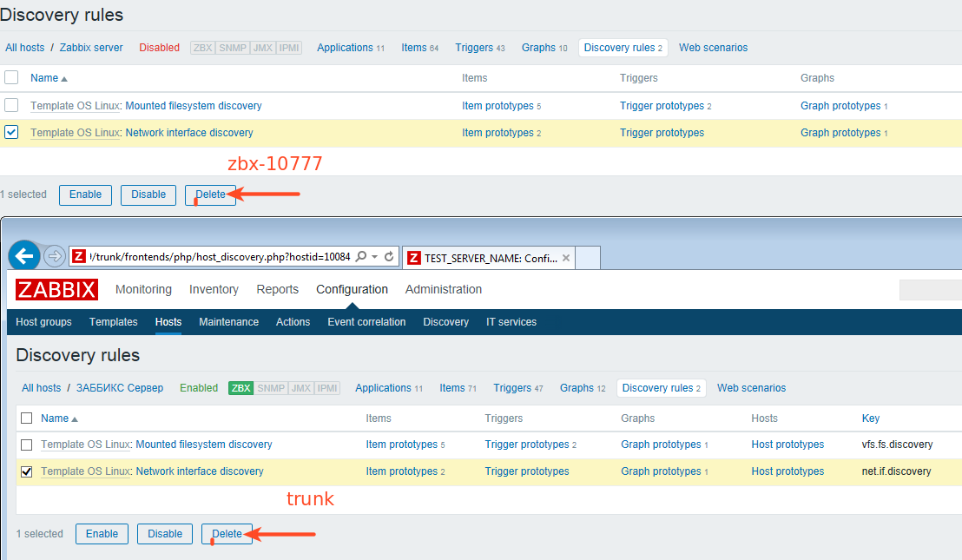This screenshot has height=560, width=962.
Task: Click the grey SNMP indicator in trunk
Action: [x=271, y=388]
